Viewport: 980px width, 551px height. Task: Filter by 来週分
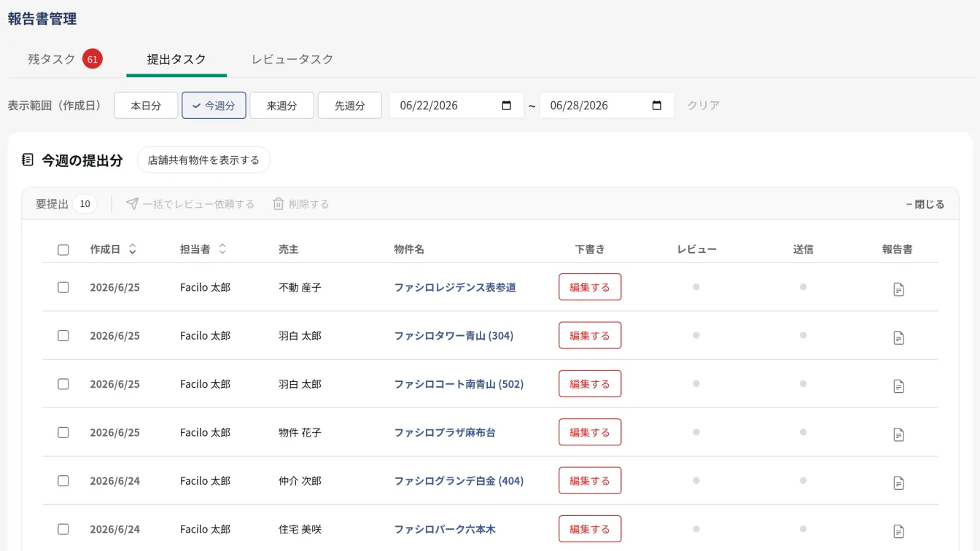(281, 106)
